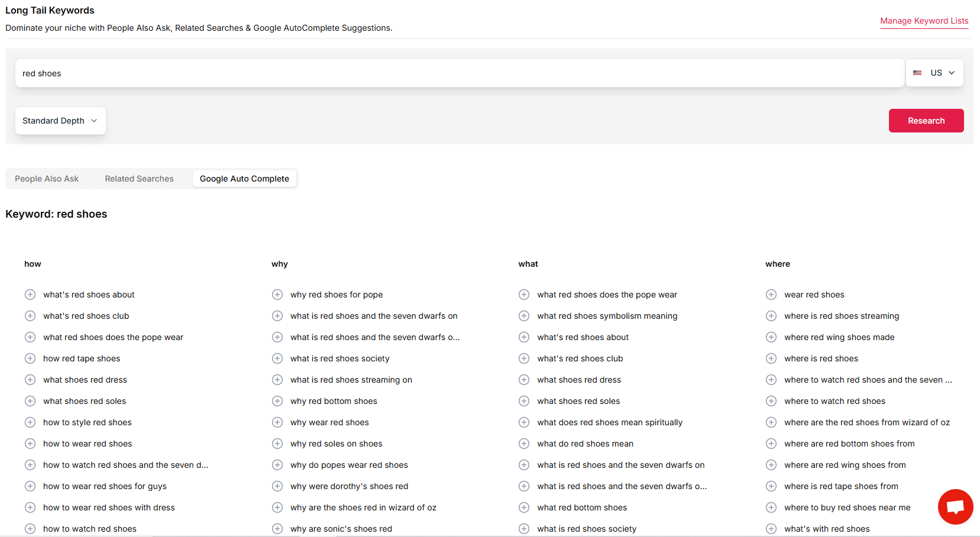Add "where is red shoes streaming" via plus icon
980x537 pixels.
click(x=771, y=316)
